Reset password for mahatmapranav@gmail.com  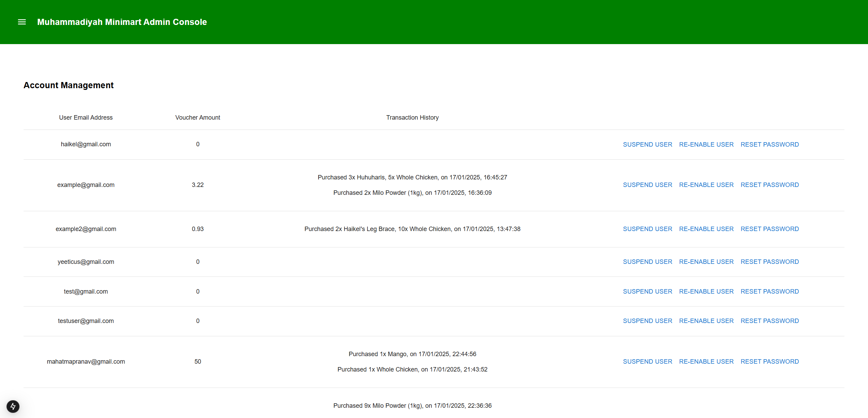pos(769,362)
